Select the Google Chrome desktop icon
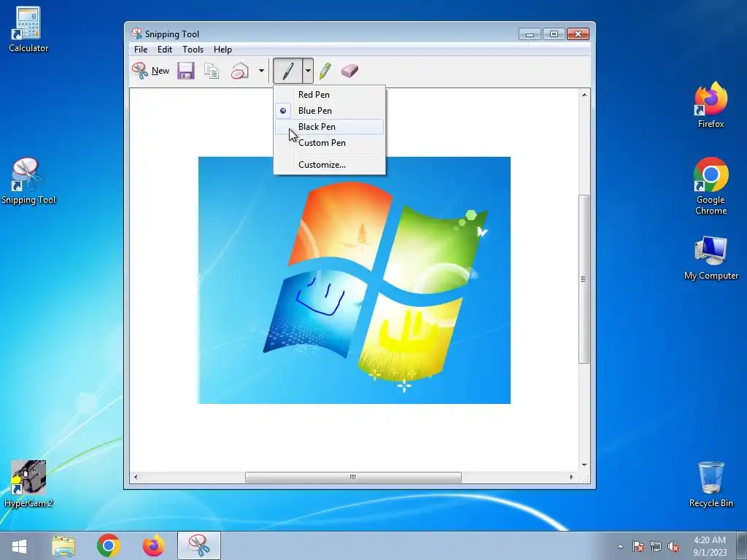The image size is (747, 560). tap(711, 186)
